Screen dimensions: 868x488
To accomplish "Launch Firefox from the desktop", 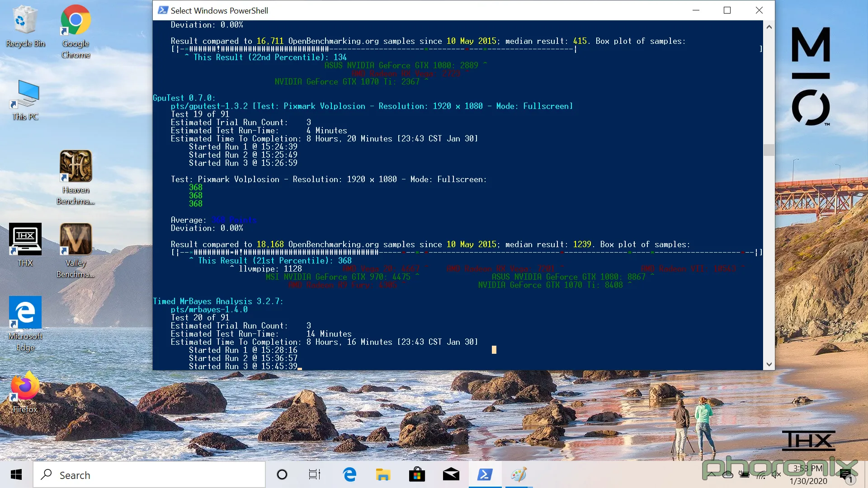I will point(25,386).
